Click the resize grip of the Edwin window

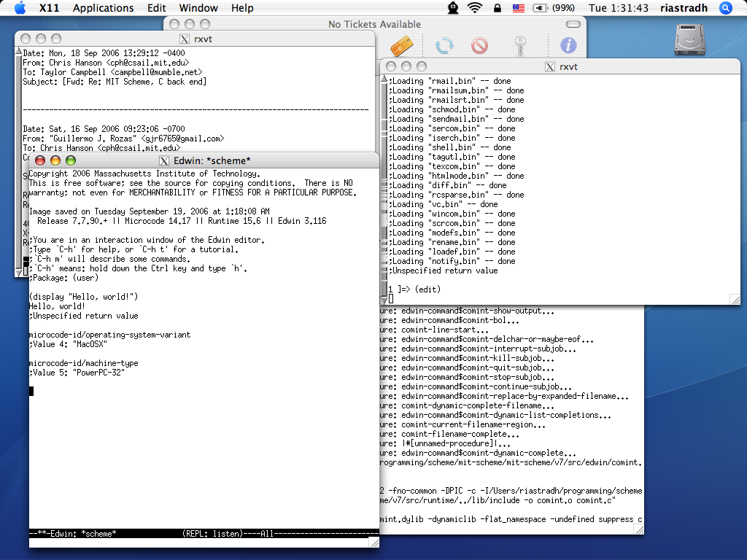373,542
